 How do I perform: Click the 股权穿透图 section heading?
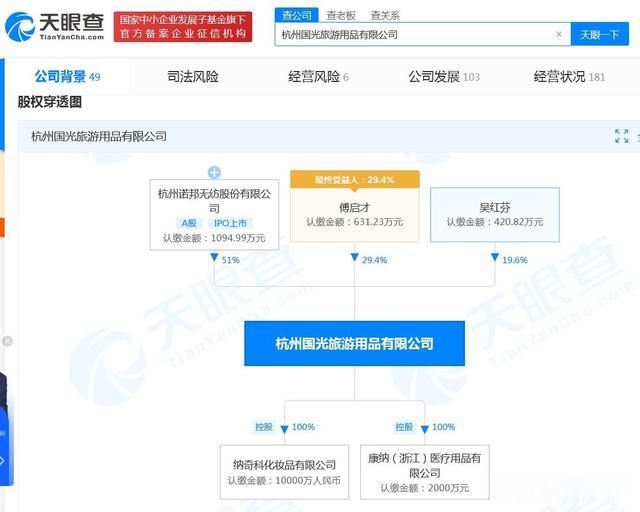[49, 102]
